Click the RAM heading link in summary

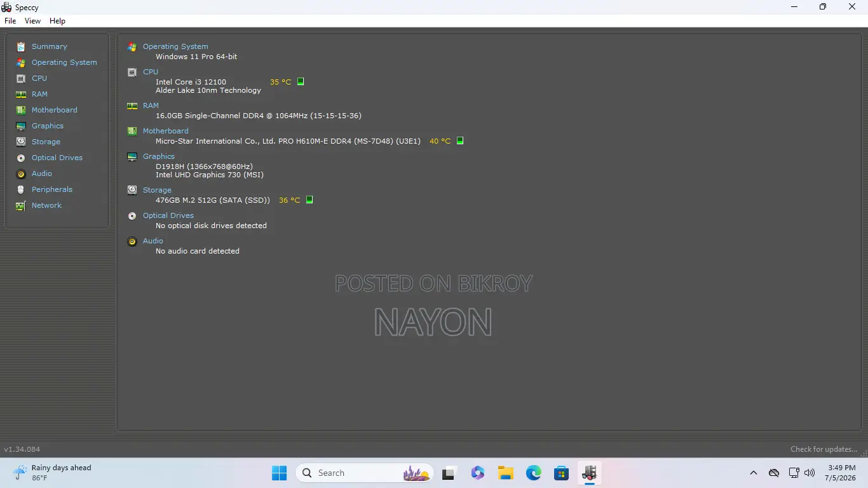[x=151, y=105]
